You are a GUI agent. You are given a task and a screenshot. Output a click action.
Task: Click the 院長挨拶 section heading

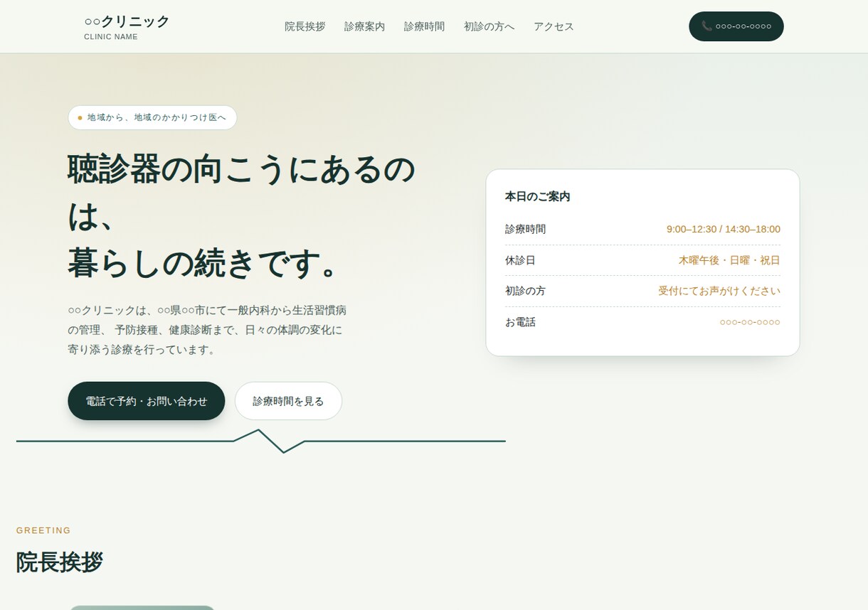[60, 562]
